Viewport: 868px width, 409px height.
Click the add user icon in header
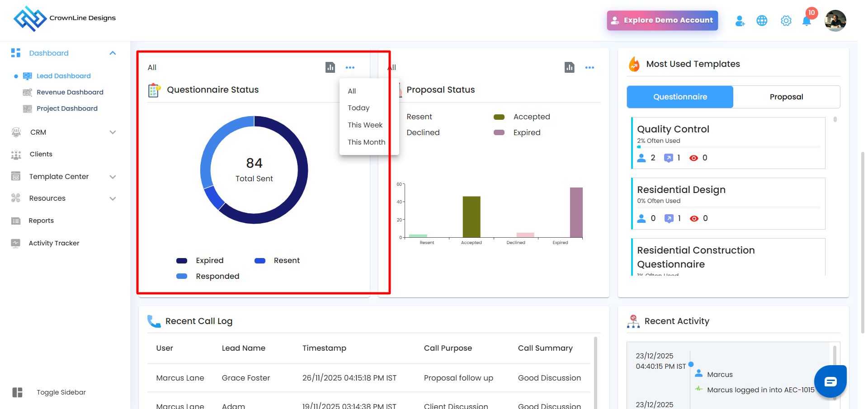[x=740, y=21]
